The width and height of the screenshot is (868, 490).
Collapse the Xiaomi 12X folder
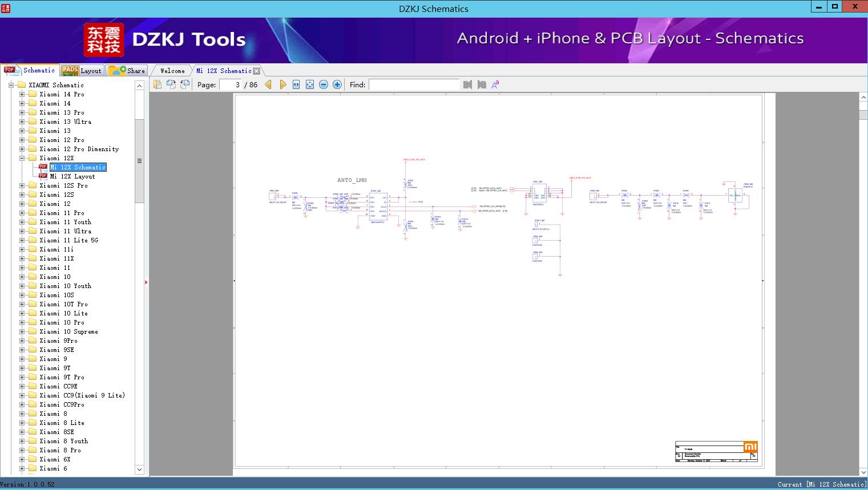(x=22, y=158)
